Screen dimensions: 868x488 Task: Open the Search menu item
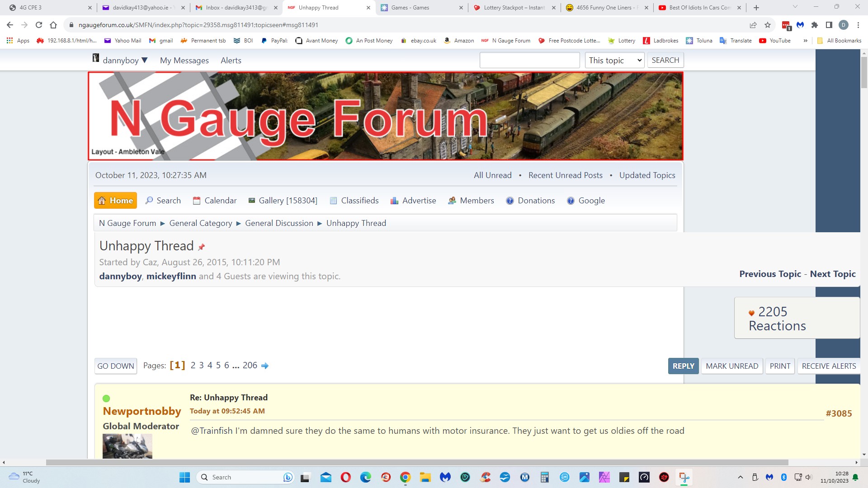163,201
